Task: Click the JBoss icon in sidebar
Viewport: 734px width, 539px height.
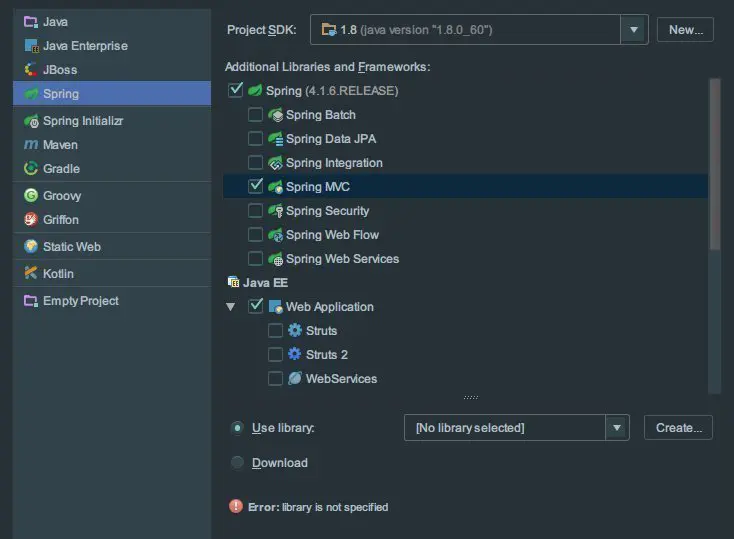Action: tap(31, 70)
